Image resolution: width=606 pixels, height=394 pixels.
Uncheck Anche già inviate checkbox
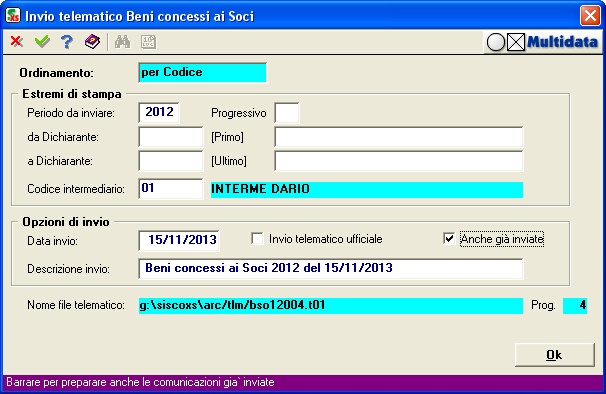pyautogui.click(x=449, y=239)
